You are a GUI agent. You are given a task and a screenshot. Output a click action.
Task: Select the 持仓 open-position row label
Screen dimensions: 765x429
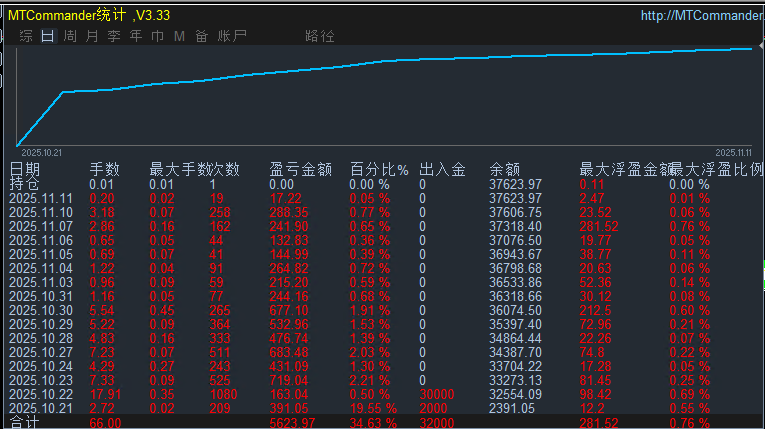point(24,184)
